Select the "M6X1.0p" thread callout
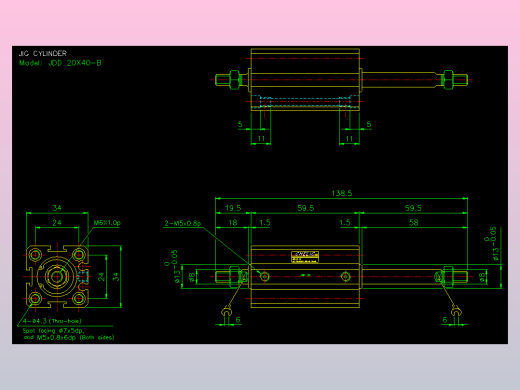 (x=107, y=223)
